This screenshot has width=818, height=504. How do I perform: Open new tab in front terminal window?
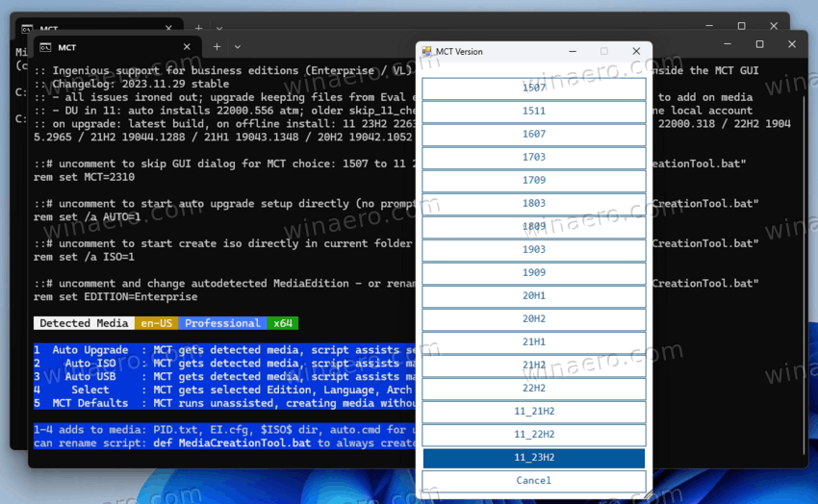coord(217,46)
